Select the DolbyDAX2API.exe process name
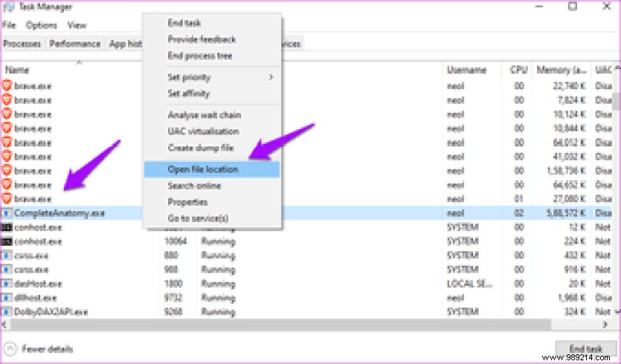 [x=51, y=312]
